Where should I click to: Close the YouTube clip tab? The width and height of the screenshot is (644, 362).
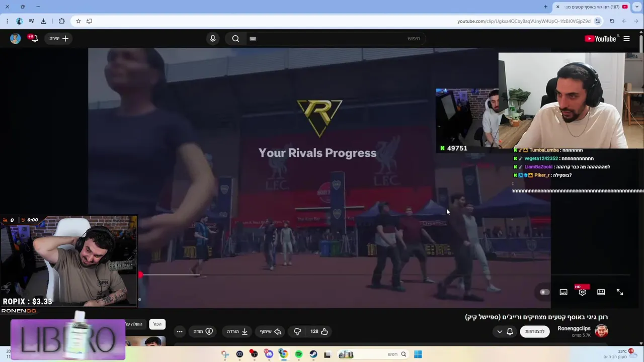pyautogui.click(x=557, y=7)
